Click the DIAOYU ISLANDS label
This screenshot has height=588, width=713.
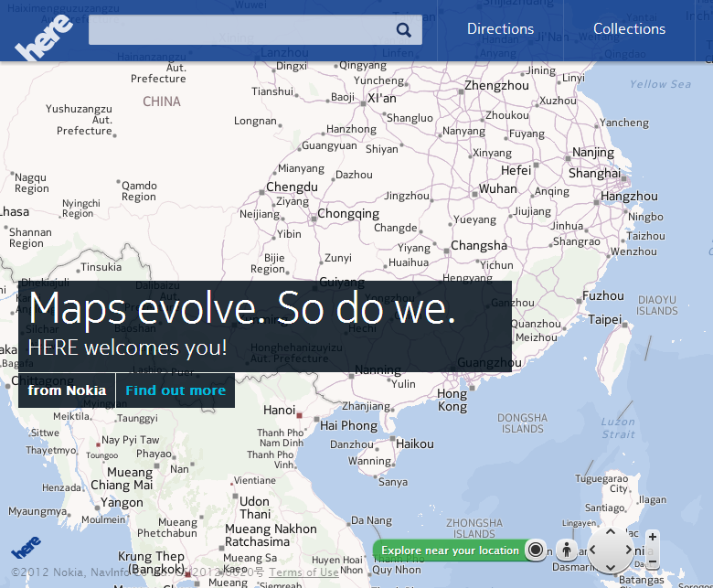pyautogui.click(x=656, y=305)
